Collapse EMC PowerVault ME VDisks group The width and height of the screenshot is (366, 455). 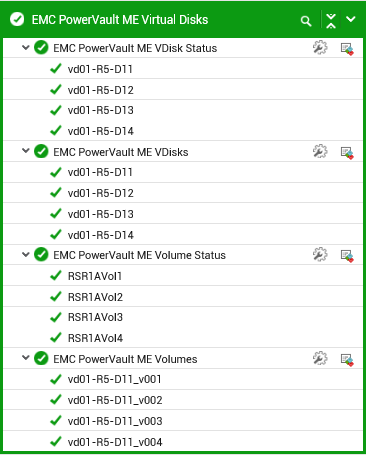tap(26, 151)
